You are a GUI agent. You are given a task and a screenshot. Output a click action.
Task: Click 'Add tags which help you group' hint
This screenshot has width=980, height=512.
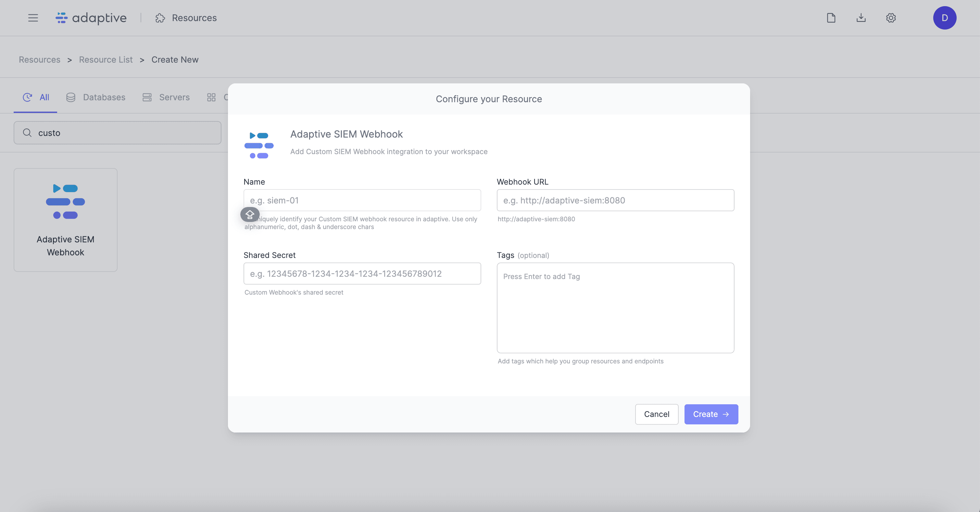[581, 361]
